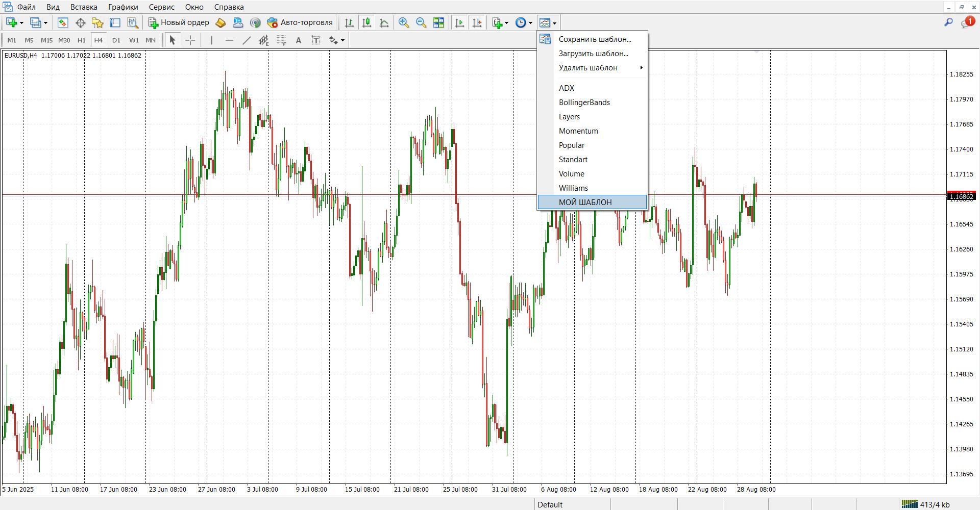Switch to the D1 timeframe
980x510 pixels.
[x=116, y=40]
